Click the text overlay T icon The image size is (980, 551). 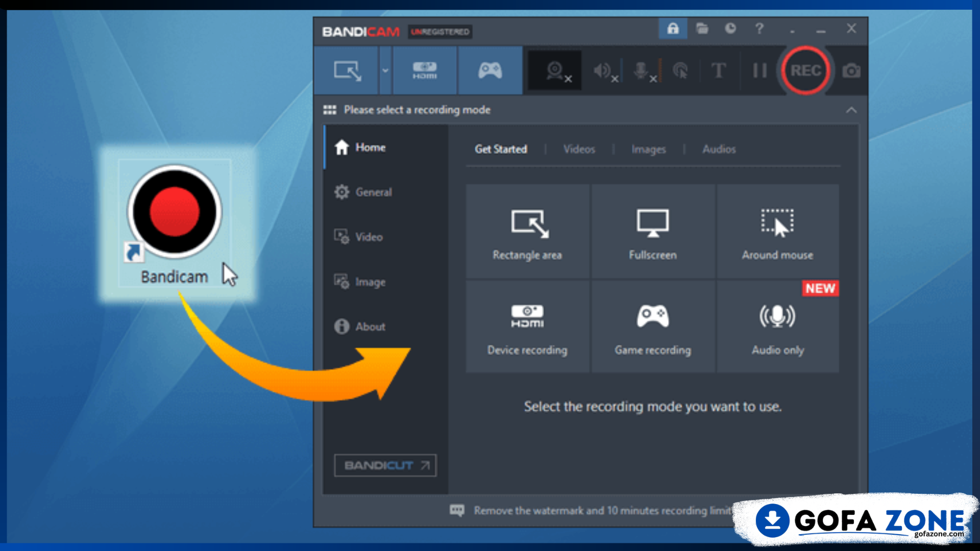pyautogui.click(x=719, y=71)
